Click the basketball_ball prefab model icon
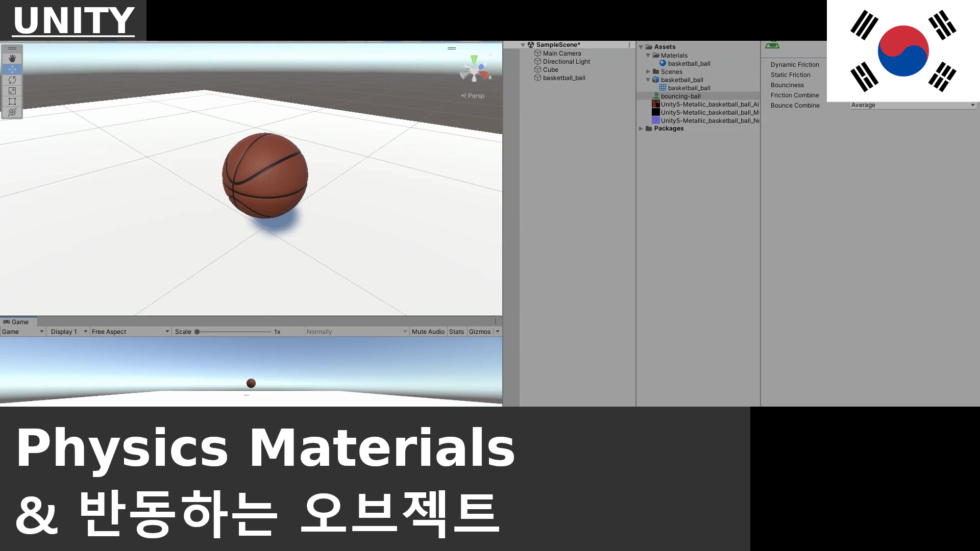Viewport: 980px width, 551px height. (x=656, y=80)
